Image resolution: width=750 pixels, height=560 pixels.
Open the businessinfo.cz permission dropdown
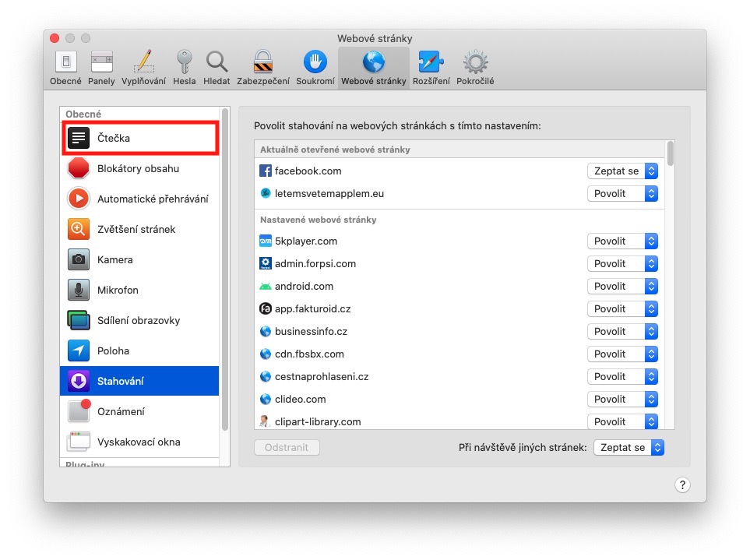click(x=622, y=332)
